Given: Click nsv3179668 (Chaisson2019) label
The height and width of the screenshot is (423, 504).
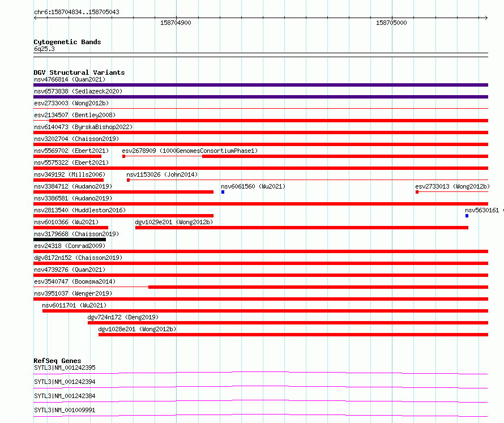Looking at the screenshot, I should [x=76, y=234].
